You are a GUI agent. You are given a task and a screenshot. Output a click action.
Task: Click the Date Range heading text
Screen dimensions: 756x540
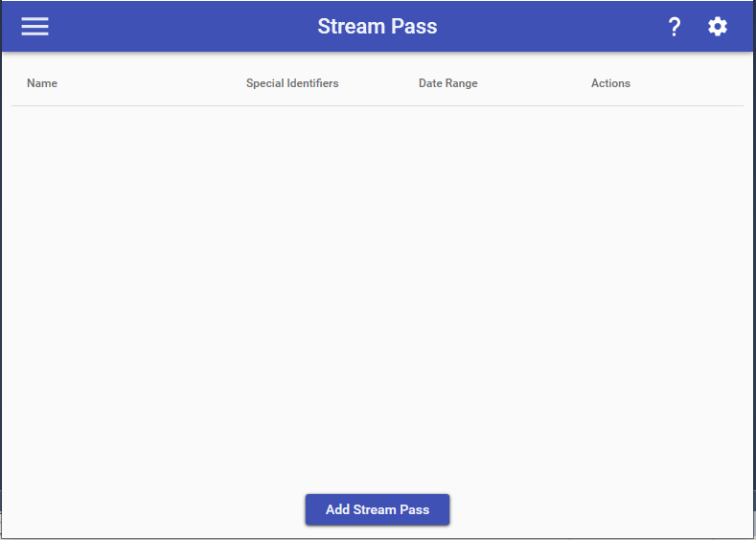447,83
